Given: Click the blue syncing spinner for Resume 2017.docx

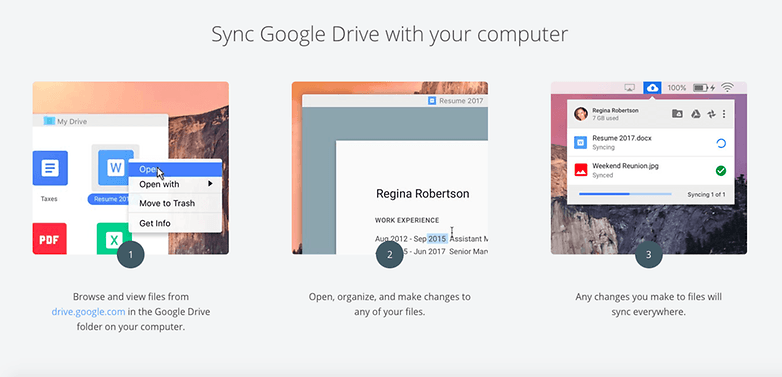Looking at the screenshot, I should [x=721, y=144].
